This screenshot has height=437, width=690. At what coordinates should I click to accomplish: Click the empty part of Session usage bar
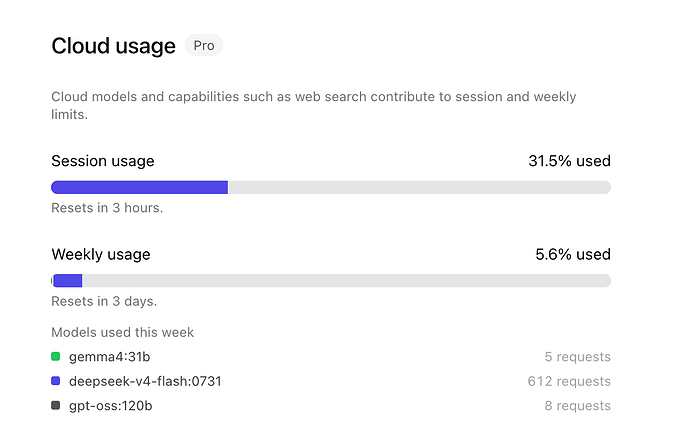tap(419, 187)
